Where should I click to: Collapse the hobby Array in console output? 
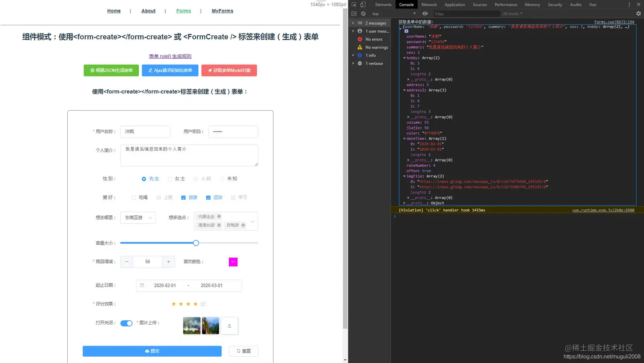coord(404,58)
